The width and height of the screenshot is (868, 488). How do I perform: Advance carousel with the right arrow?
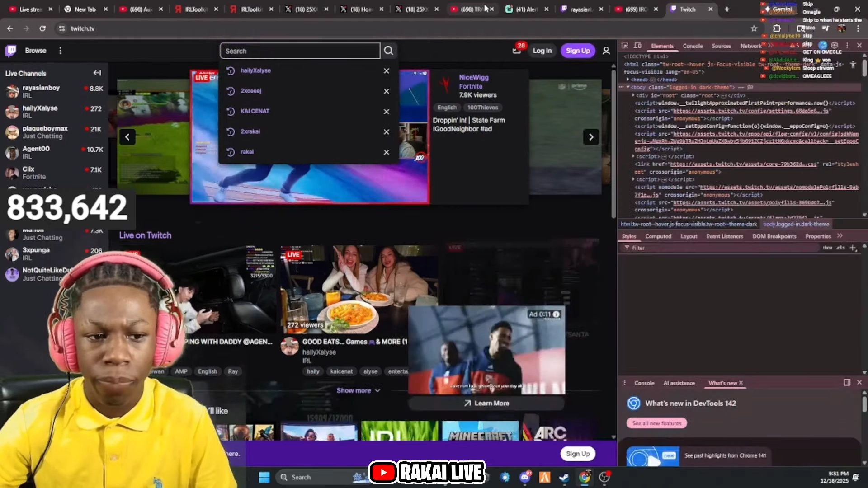point(591,137)
